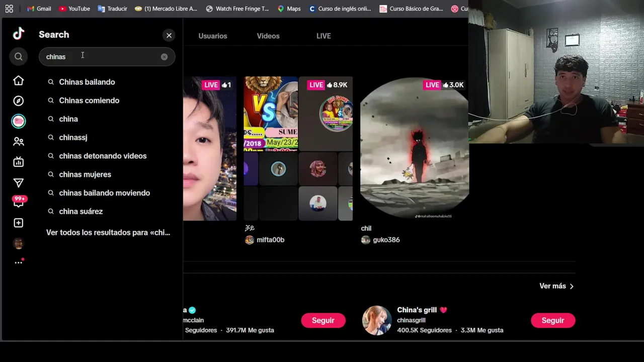Open the Chrome apps grid icon
Screen dimensions: 644x362
click(x=9, y=9)
